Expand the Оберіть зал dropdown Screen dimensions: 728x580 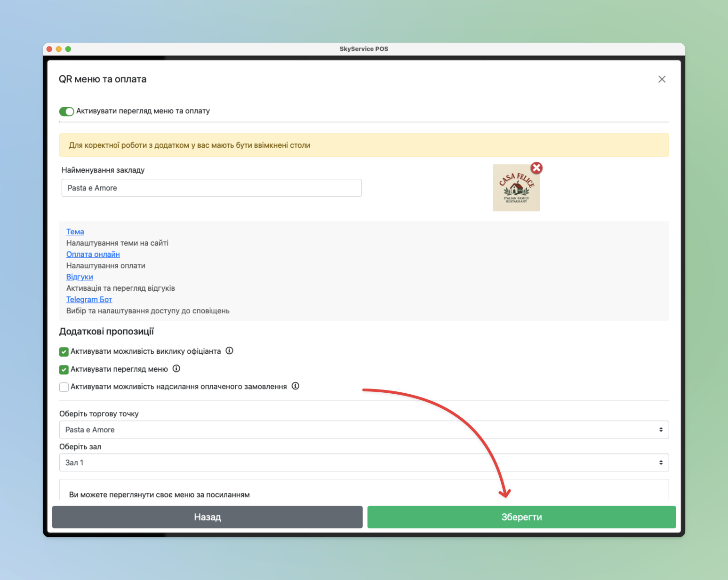363,462
